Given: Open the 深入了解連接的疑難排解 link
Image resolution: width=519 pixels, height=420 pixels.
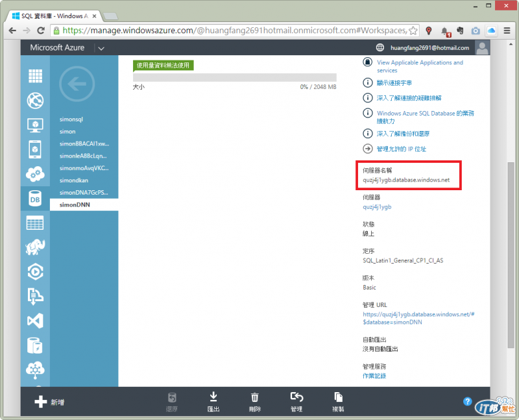Looking at the screenshot, I should point(409,98).
